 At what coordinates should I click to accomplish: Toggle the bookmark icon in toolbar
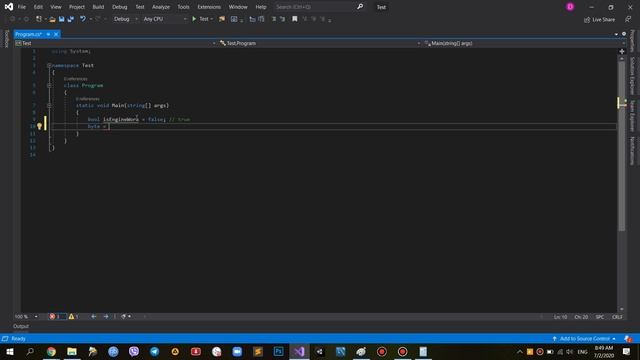(294, 19)
